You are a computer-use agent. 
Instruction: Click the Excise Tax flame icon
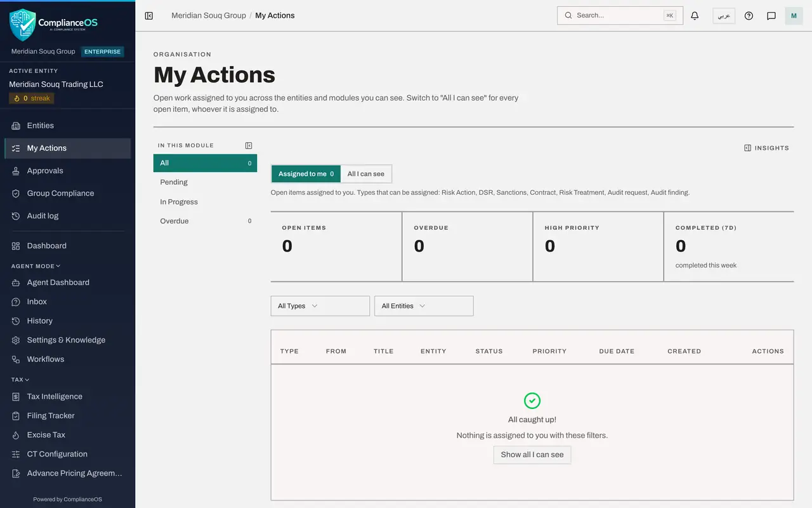pos(16,435)
